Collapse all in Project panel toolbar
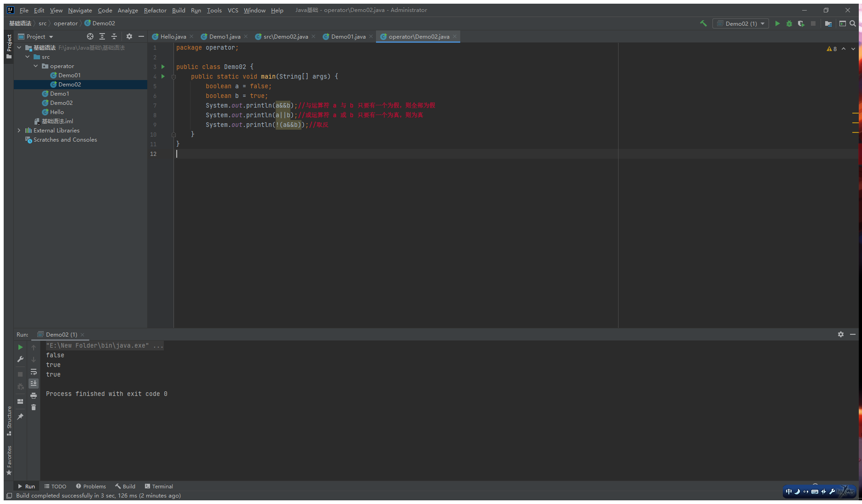This screenshot has width=862, height=504. tap(114, 36)
